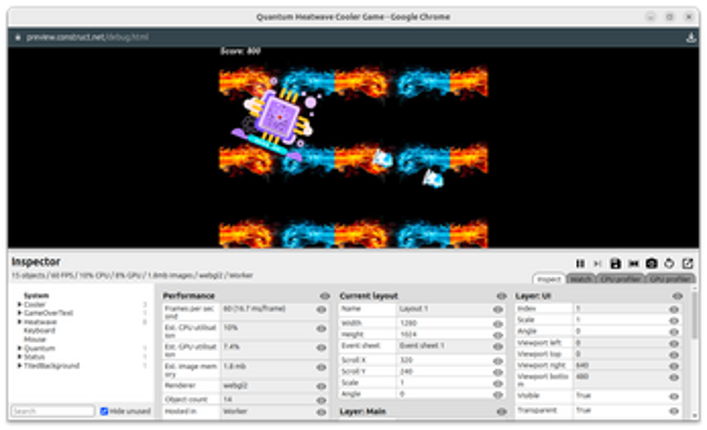The image size is (707, 430).
Task: Expand the Status tree node
Action: click(x=19, y=357)
